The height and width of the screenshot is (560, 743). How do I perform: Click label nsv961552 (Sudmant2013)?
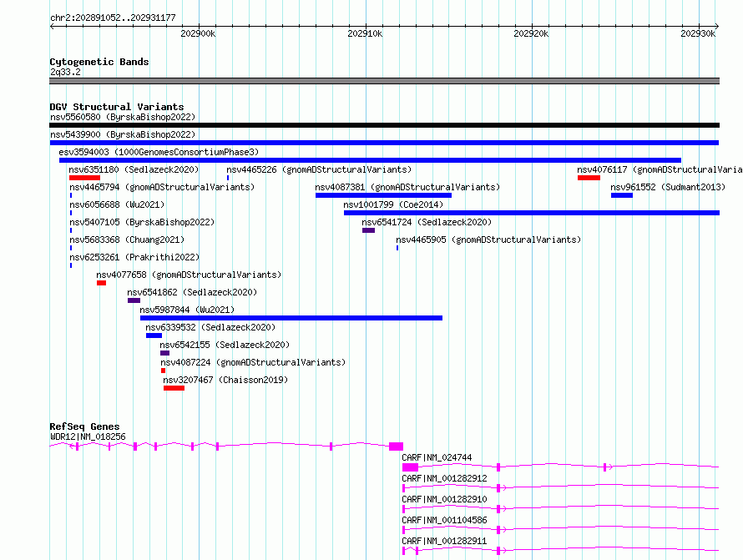[668, 187]
